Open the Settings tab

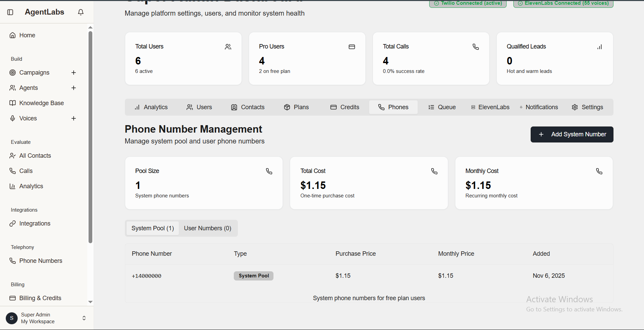587,107
